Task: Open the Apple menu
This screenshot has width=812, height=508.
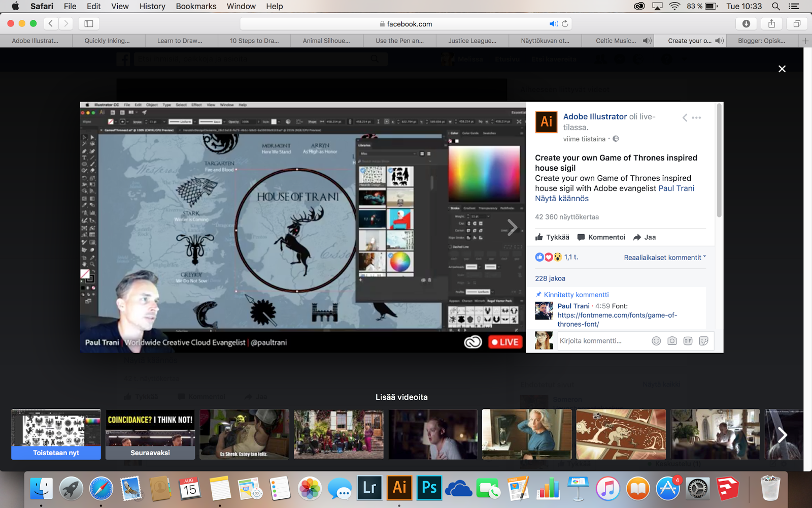Action: click(15, 6)
